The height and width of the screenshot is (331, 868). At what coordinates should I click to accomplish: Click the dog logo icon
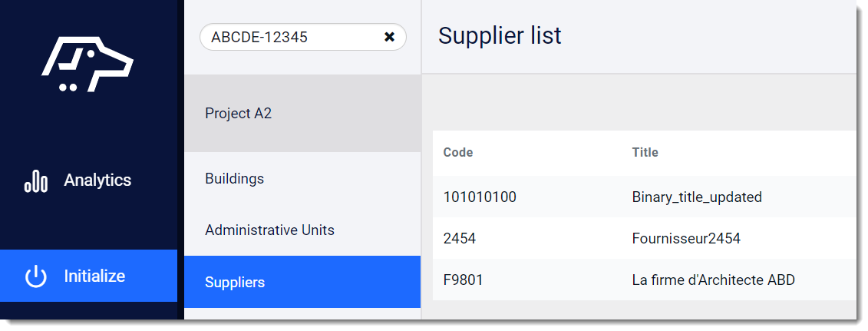(x=87, y=65)
